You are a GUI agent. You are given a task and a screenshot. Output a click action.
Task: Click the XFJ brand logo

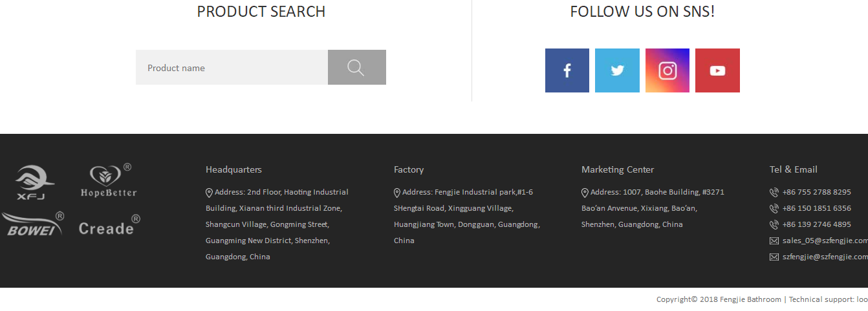coord(34,182)
